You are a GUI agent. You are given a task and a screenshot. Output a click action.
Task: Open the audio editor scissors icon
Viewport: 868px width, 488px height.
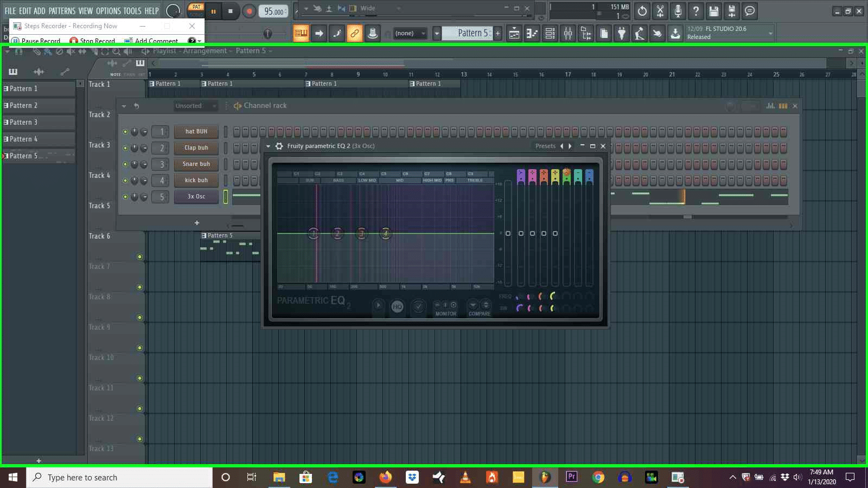pyautogui.click(x=660, y=11)
